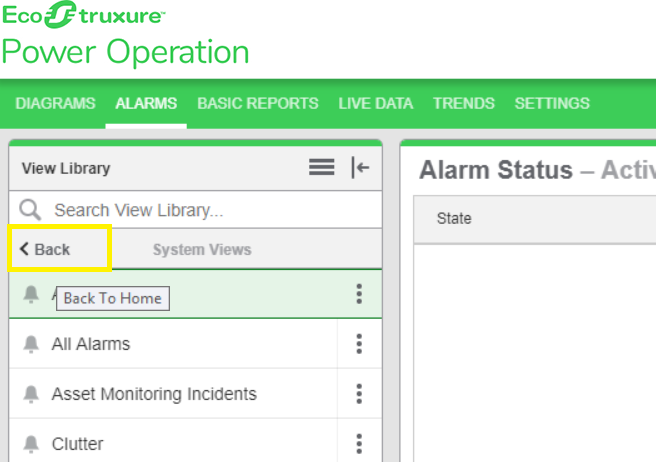Click the search magnifier icon
This screenshot has width=656, height=462.
point(31,210)
